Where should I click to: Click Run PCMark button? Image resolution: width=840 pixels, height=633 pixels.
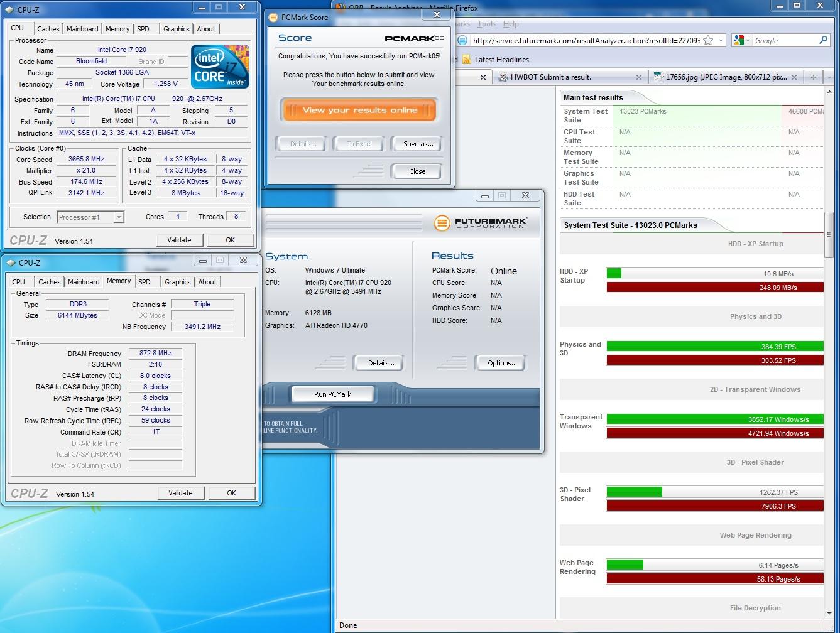pyautogui.click(x=332, y=394)
